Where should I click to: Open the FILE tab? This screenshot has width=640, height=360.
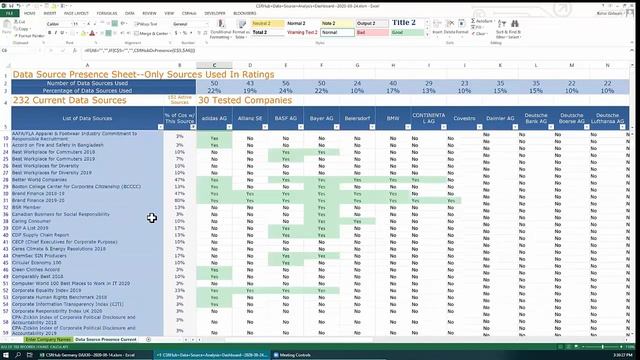[9, 13]
